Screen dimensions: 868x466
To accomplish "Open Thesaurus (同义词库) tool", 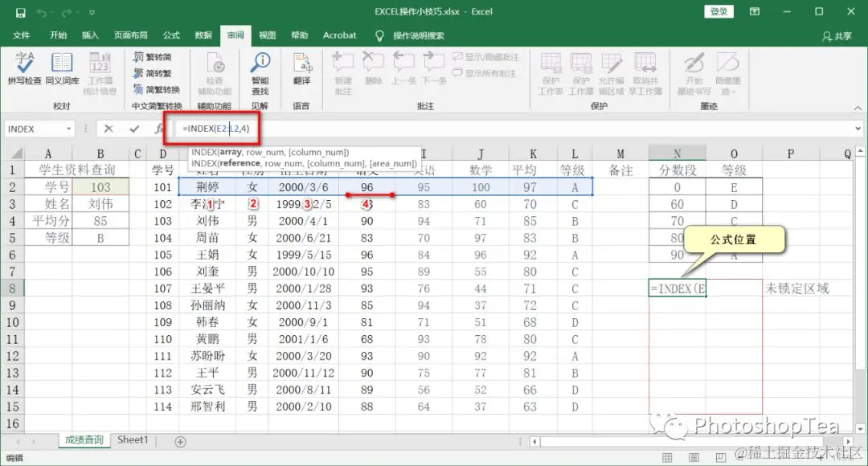I will click(62, 68).
